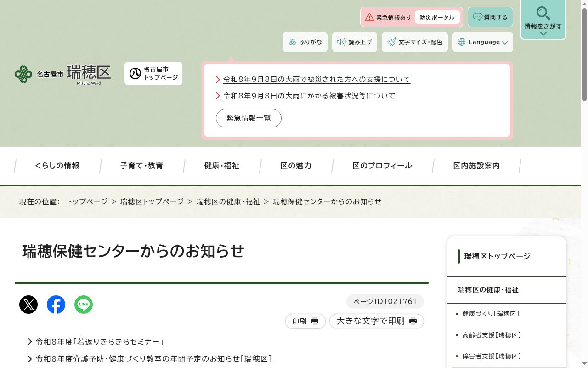Open 区のプロフィール menu

[x=382, y=166]
